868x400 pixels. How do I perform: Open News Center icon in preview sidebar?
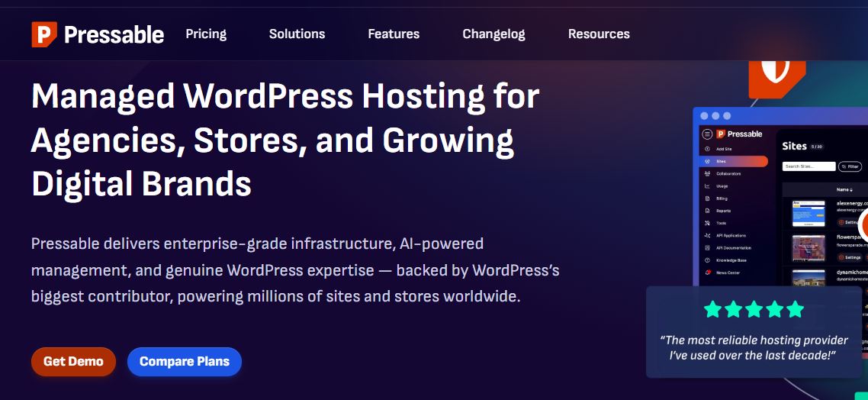tap(708, 273)
